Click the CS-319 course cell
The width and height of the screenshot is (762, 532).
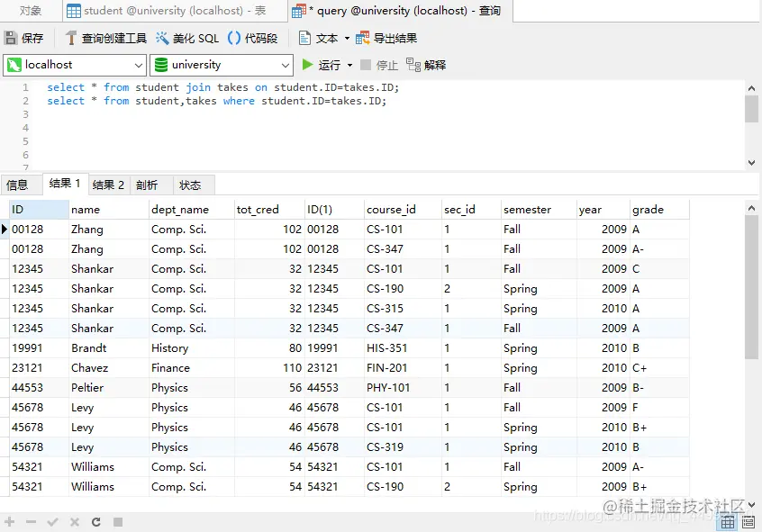tap(403, 447)
